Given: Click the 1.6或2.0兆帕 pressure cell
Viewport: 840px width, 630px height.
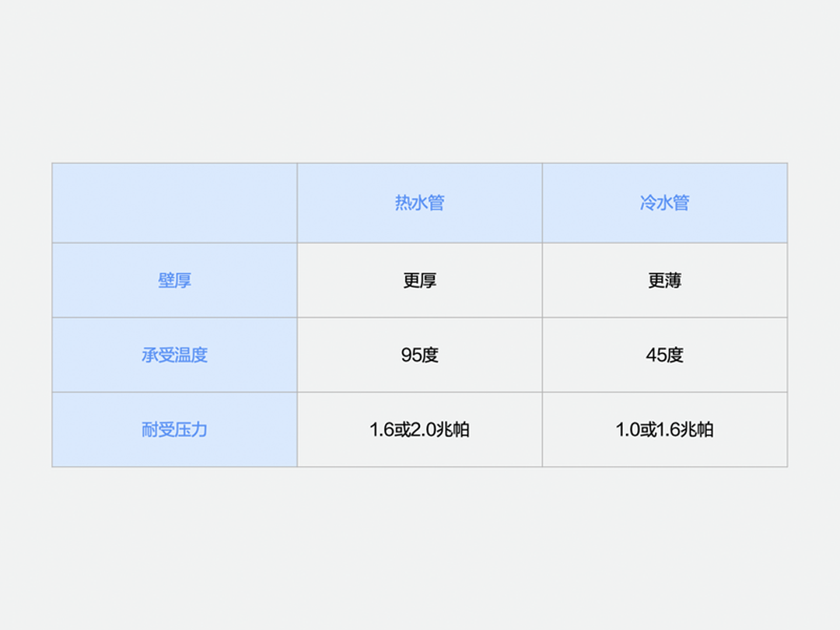Looking at the screenshot, I should [x=419, y=429].
